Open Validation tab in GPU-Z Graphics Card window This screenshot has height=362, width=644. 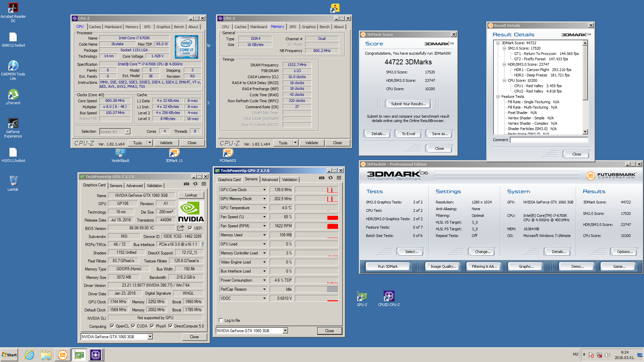click(x=154, y=186)
